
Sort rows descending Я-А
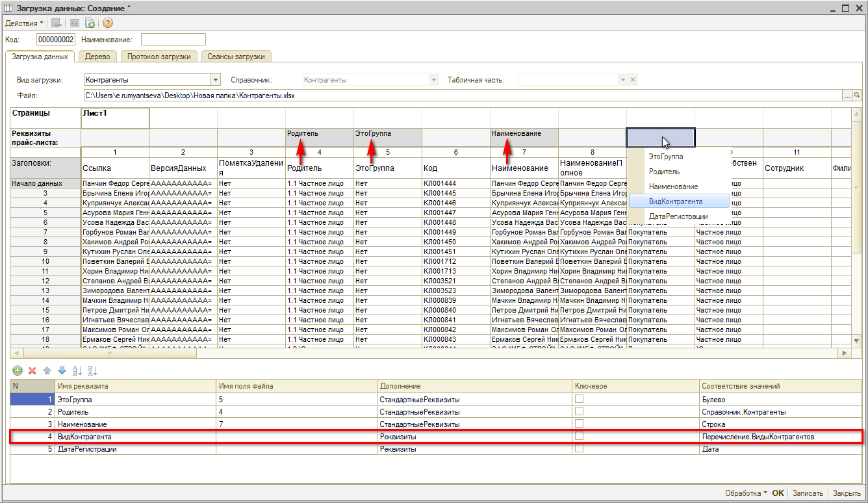pyautogui.click(x=92, y=370)
